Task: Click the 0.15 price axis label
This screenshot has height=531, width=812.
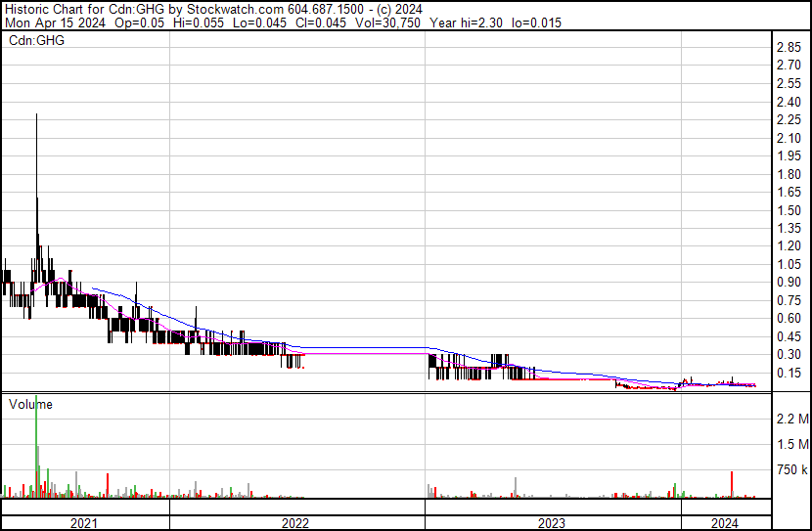Action: pyautogui.click(x=789, y=373)
